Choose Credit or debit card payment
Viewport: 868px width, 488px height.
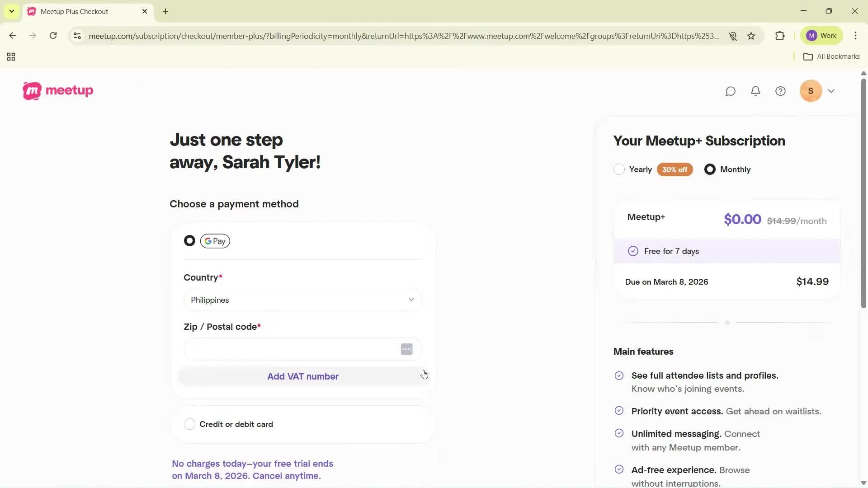(189, 424)
